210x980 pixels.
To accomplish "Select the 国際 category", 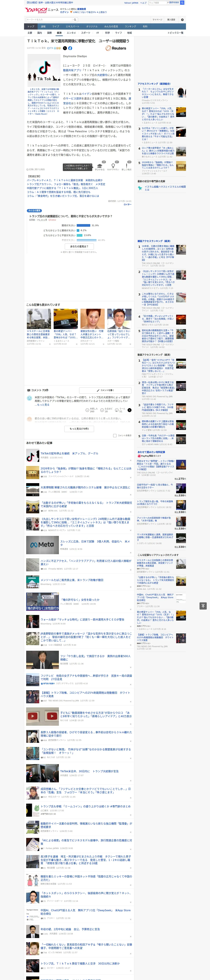I will click(x=49, y=33).
